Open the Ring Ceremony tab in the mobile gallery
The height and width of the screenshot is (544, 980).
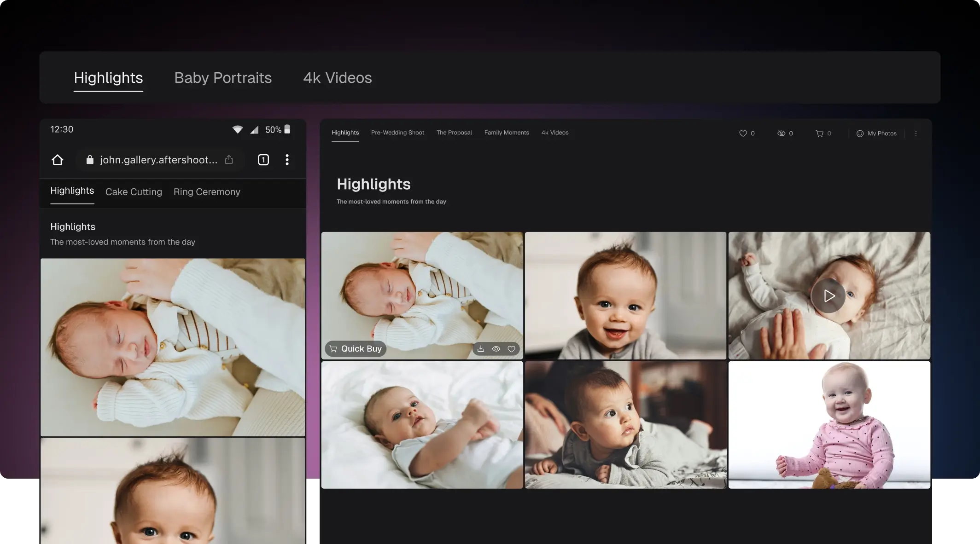point(207,192)
